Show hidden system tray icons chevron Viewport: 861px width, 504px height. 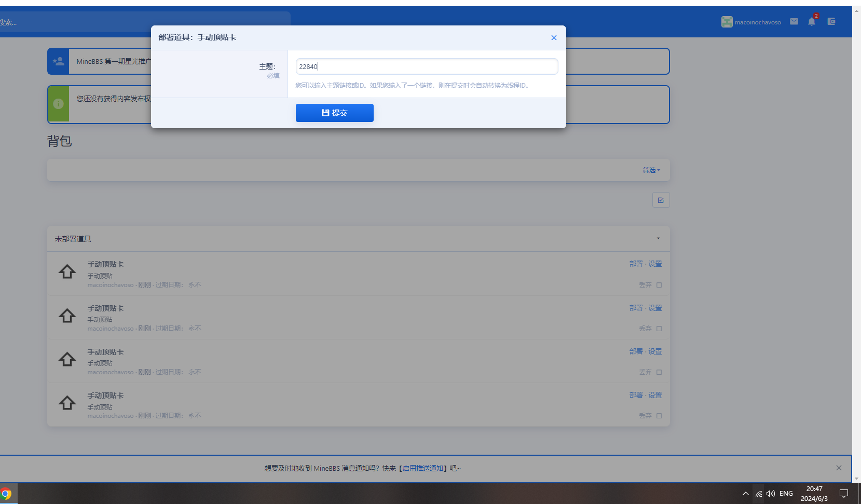point(745,494)
